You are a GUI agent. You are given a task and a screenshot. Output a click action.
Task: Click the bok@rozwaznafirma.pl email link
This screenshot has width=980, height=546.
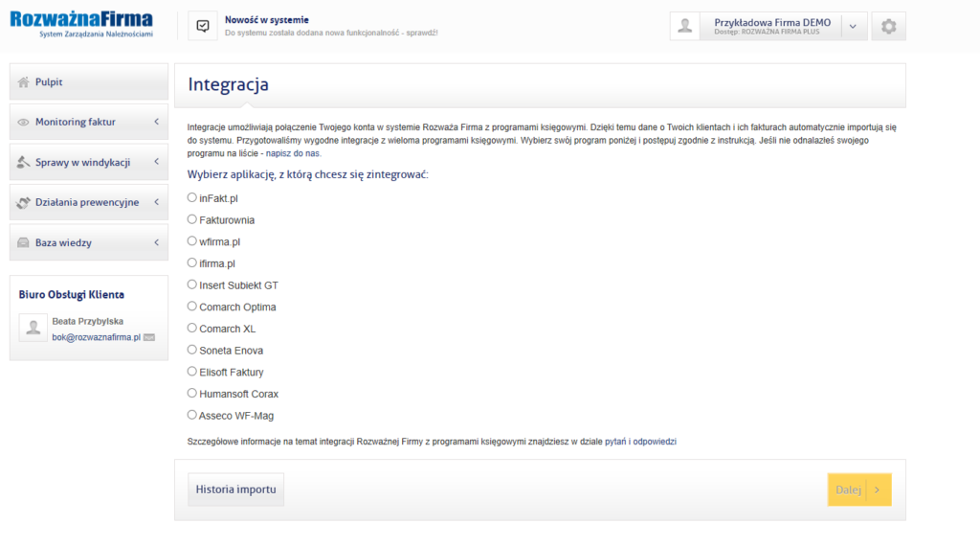tap(97, 337)
